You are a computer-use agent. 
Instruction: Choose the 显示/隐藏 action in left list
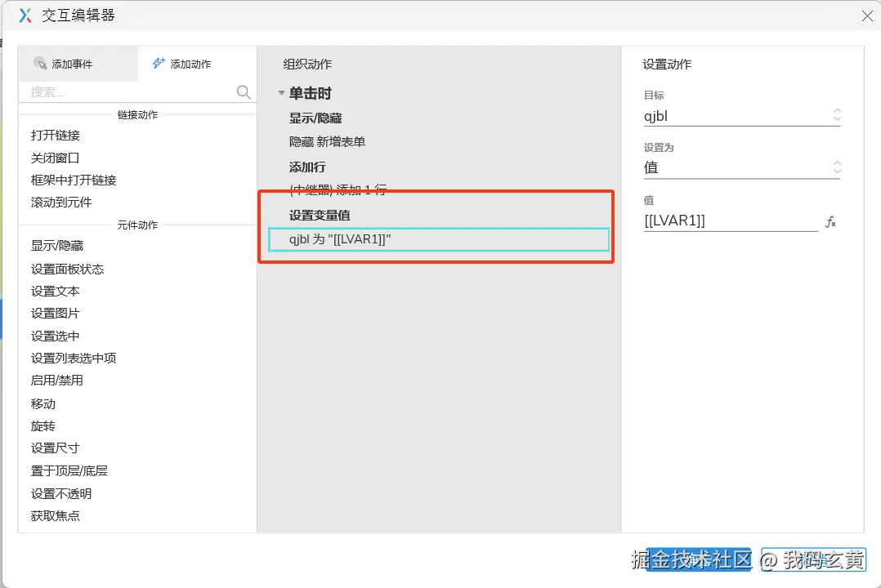click(x=57, y=246)
